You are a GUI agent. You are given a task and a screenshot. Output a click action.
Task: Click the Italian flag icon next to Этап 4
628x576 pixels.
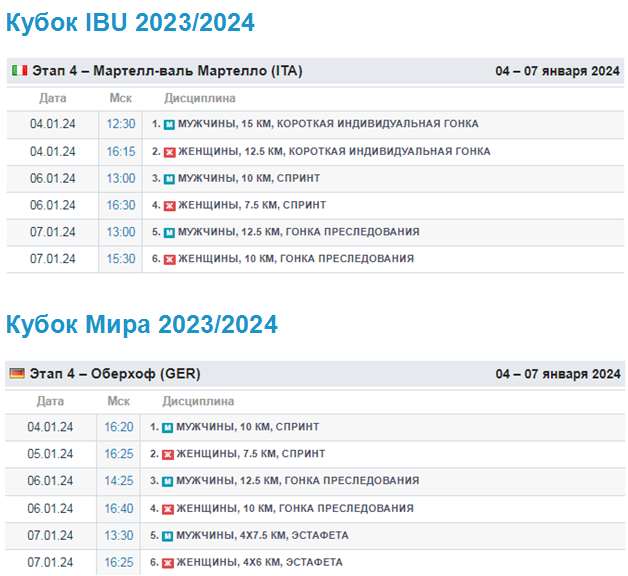pos(20,70)
